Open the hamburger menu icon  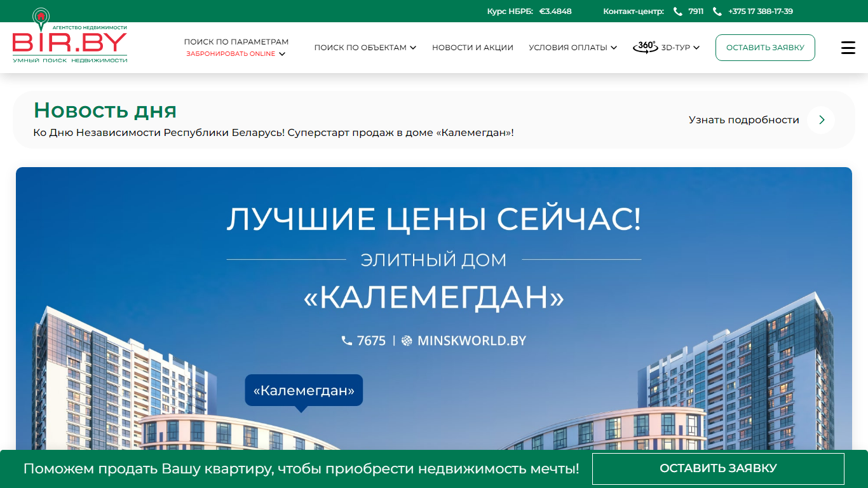pyautogui.click(x=848, y=48)
